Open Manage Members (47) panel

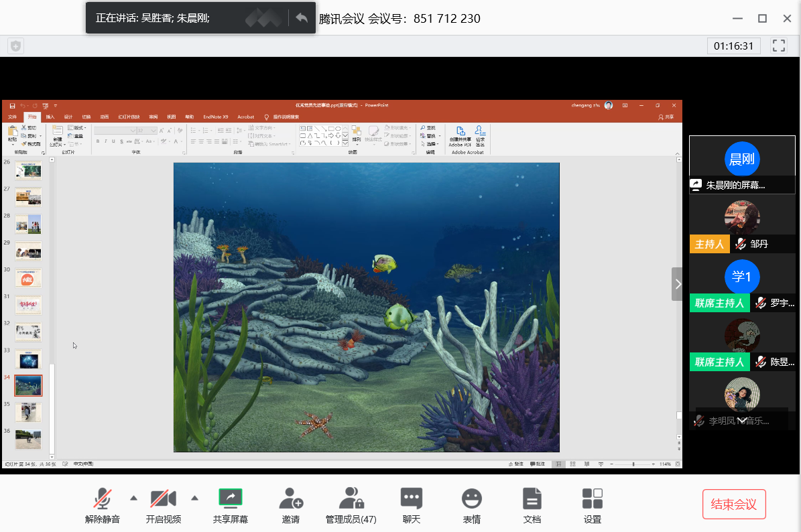pyautogui.click(x=351, y=498)
